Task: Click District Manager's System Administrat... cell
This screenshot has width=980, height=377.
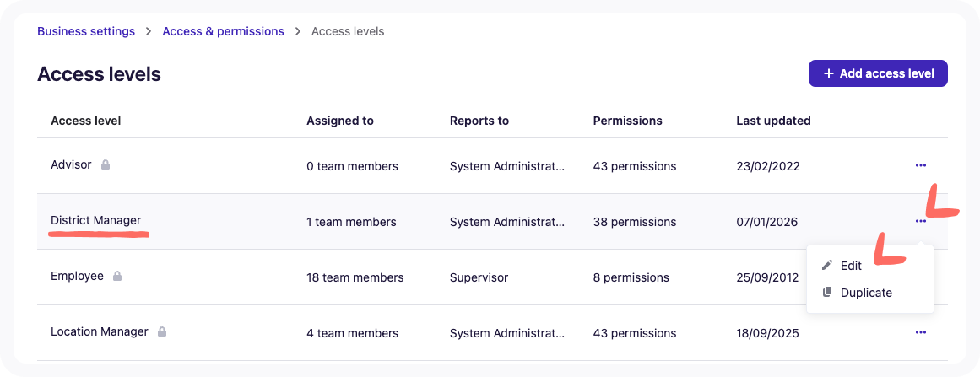Action: 507,222
